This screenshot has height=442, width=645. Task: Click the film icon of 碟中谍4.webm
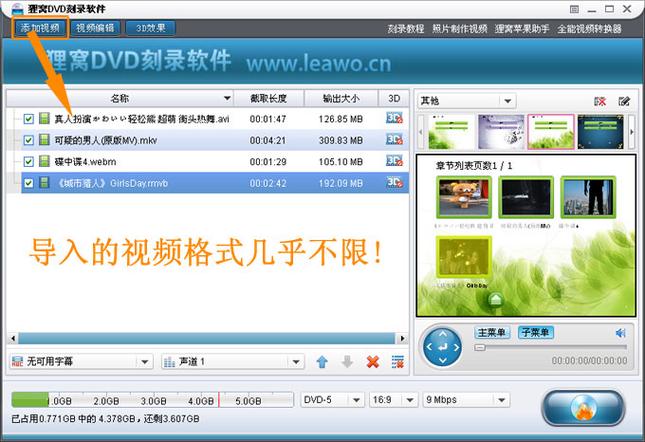point(44,161)
